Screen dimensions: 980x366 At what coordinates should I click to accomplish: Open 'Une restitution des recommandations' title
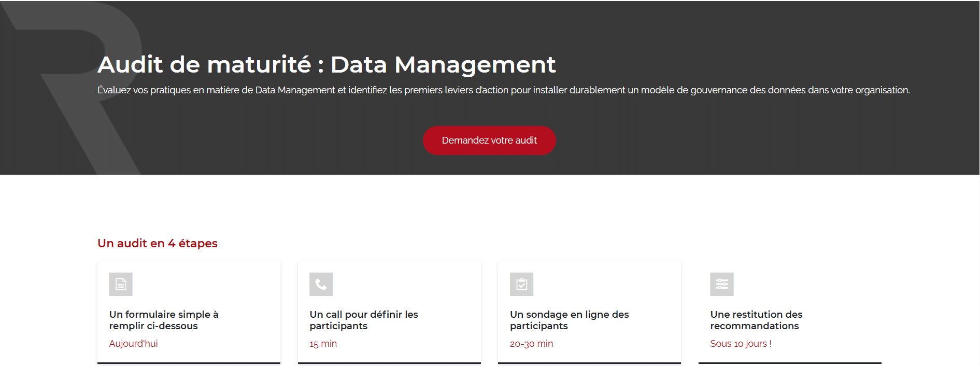[756, 320]
